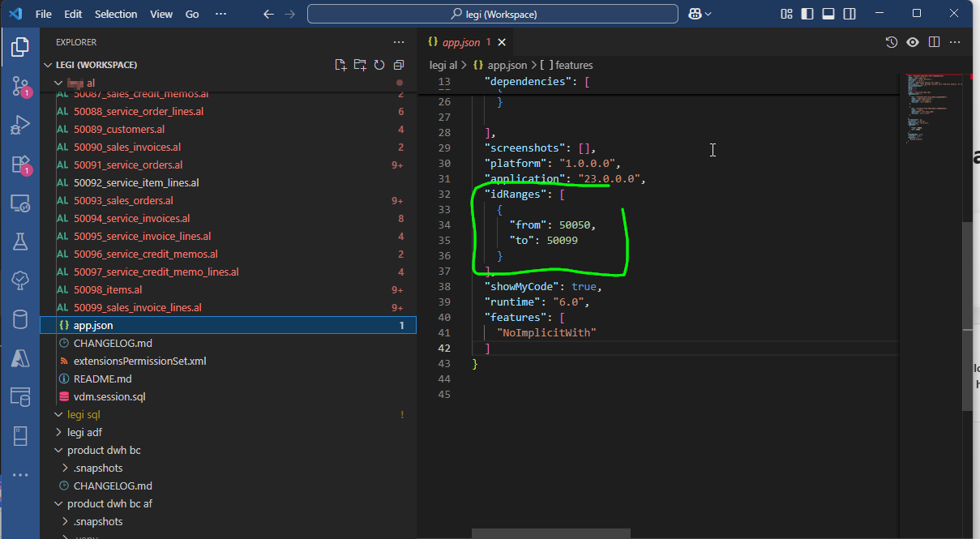Viewport: 980px width, 539px height.
Task: Open the Extensions view
Action: pos(20,164)
